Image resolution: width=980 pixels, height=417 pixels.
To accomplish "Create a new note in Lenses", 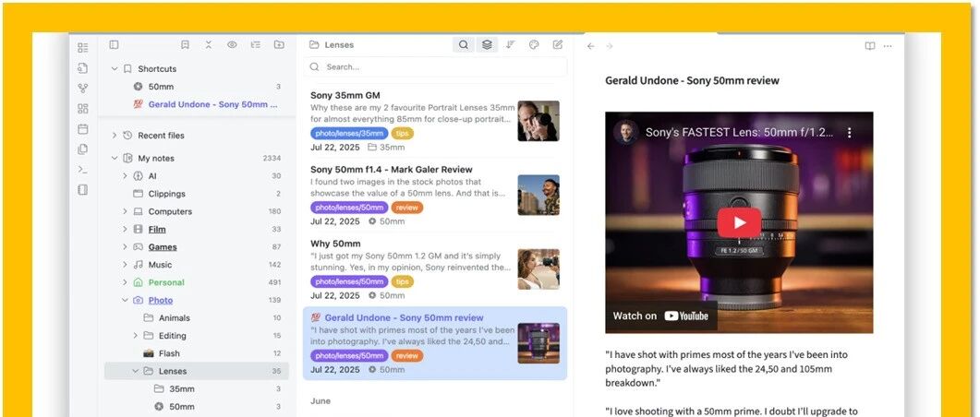I will (x=558, y=45).
